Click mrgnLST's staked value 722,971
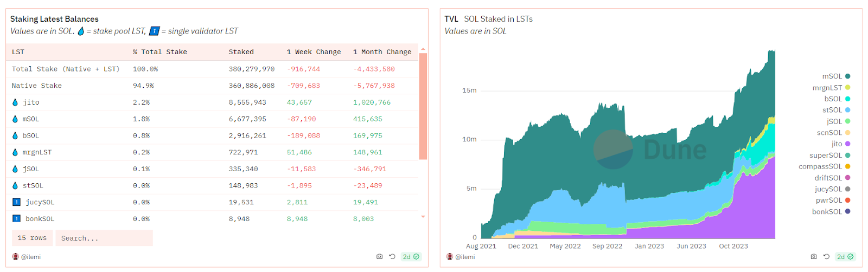Screen dimensions: 868x272 [x=243, y=152]
